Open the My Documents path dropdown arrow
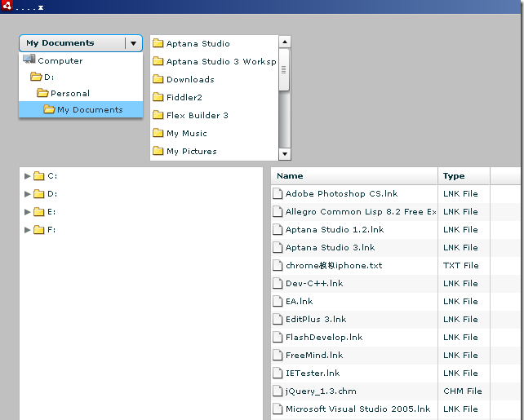This screenshot has height=420, width=524. pos(133,43)
